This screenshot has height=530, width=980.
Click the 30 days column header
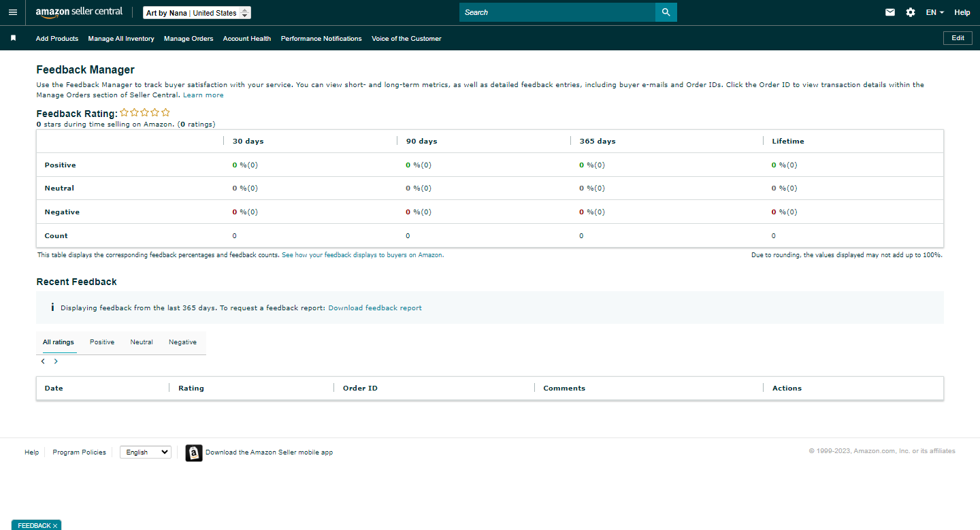(248, 142)
